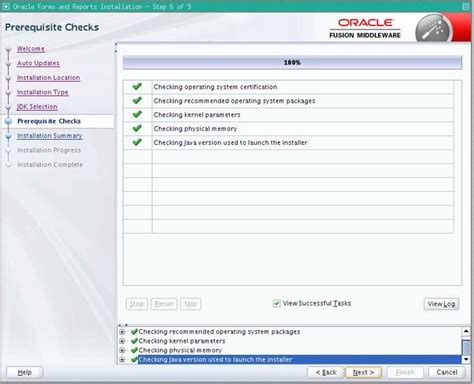This screenshot has height=384, width=474.
Task: Cancel the installation
Action: click(447, 372)
